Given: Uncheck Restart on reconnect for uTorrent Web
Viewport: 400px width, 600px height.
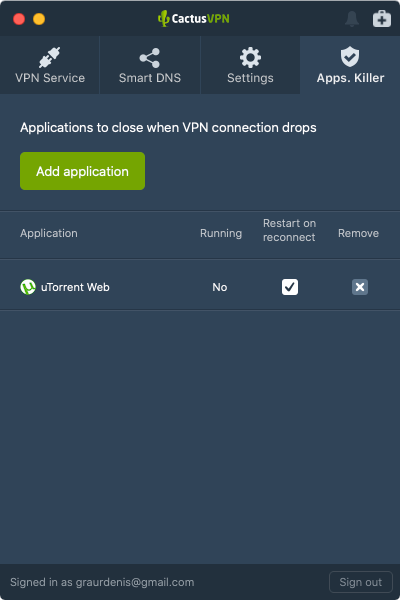Looking at the screenshot, I should coord(290,287).
